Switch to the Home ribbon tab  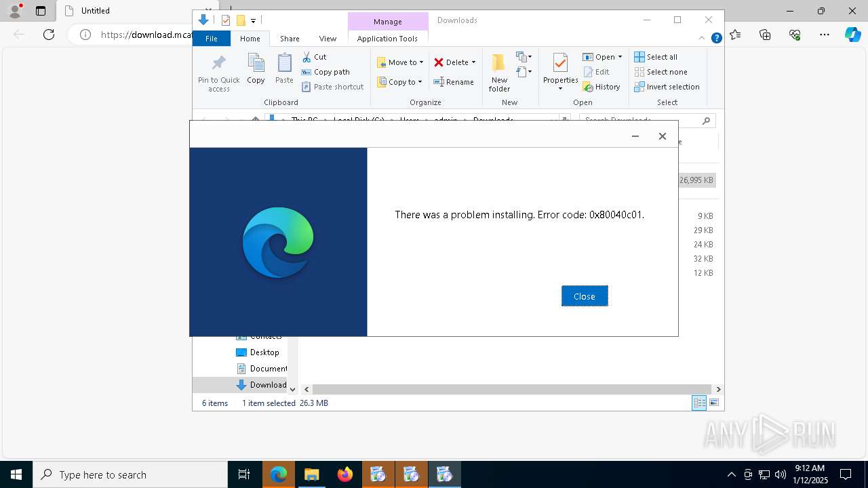coord(250,39)
